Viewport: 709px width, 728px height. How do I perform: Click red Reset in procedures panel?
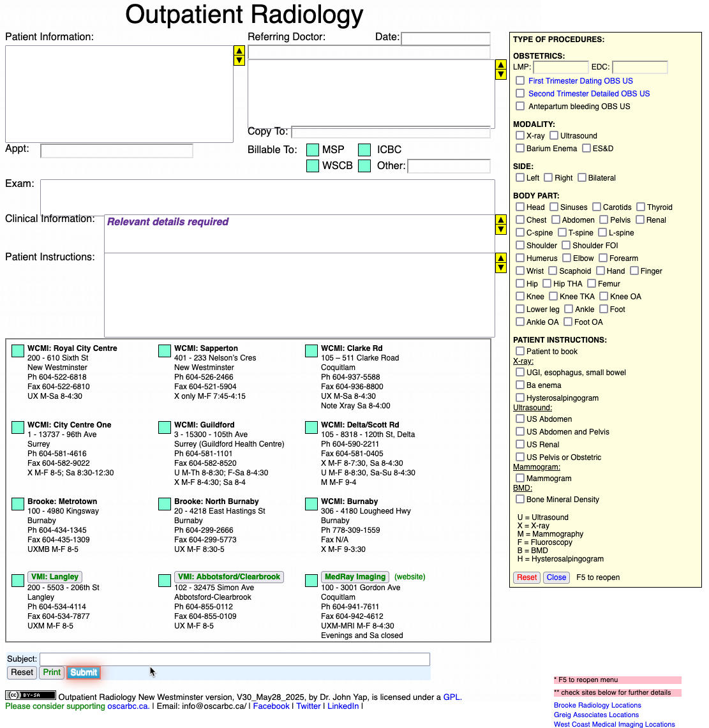[x=526, y=577]
